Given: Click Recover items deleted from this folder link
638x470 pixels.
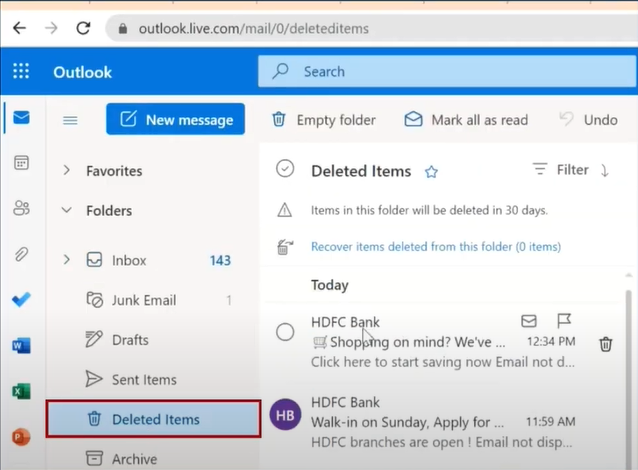Looking at the screenshot, I should [436, 247].
